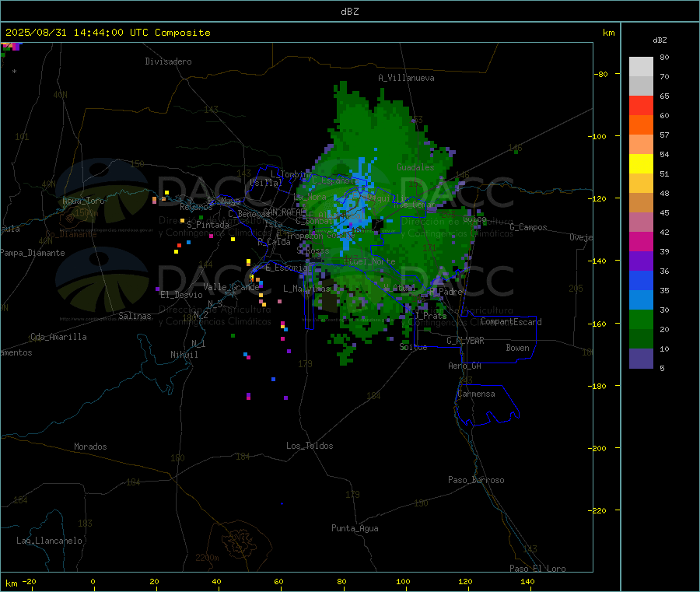Click the 'Lag.Llancanelo' map label
This screenshot has height=592, width=700.
point(49,541)
